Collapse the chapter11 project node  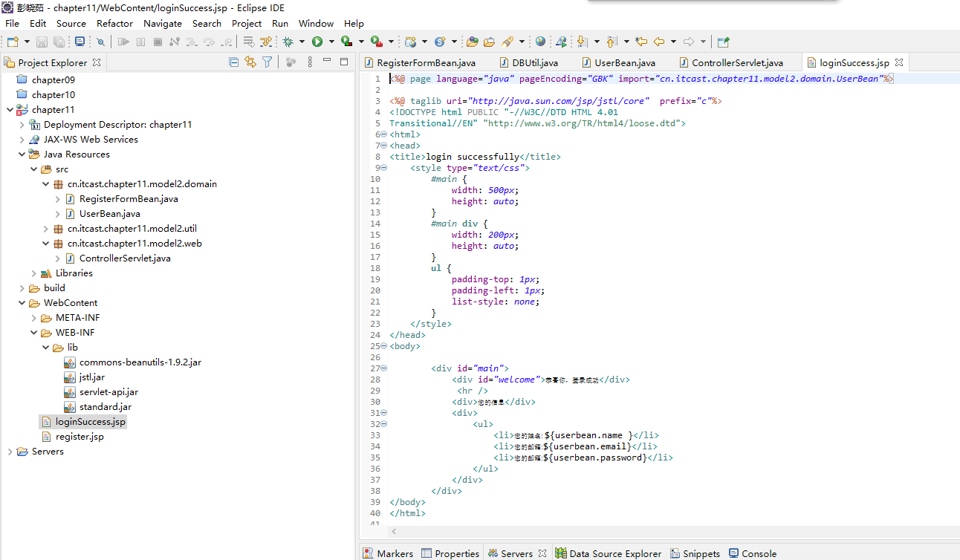(10, 110)
